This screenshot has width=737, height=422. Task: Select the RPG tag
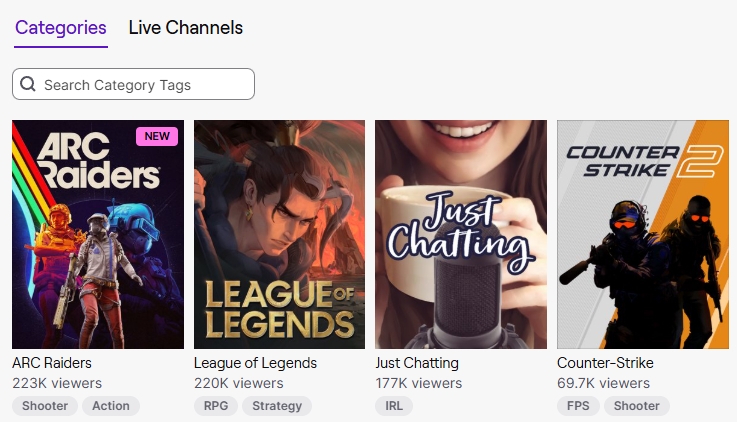[216, 406]
